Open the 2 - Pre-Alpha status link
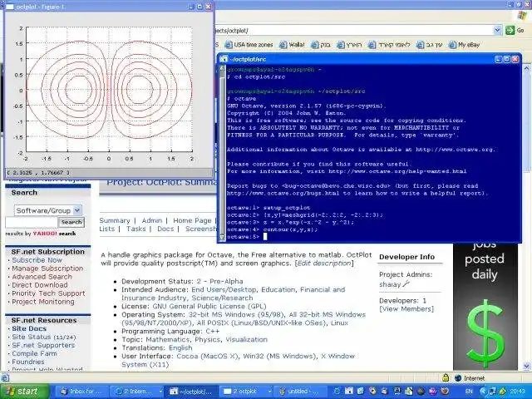This screenshot has width=532, height=399. [219, 281]
